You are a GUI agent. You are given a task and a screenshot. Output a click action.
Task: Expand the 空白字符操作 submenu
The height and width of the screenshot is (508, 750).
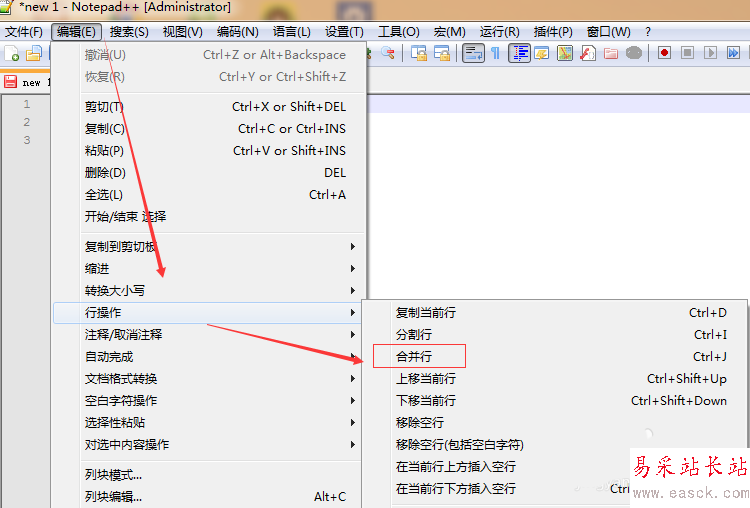pyautogui.click(x=209, y=400)
